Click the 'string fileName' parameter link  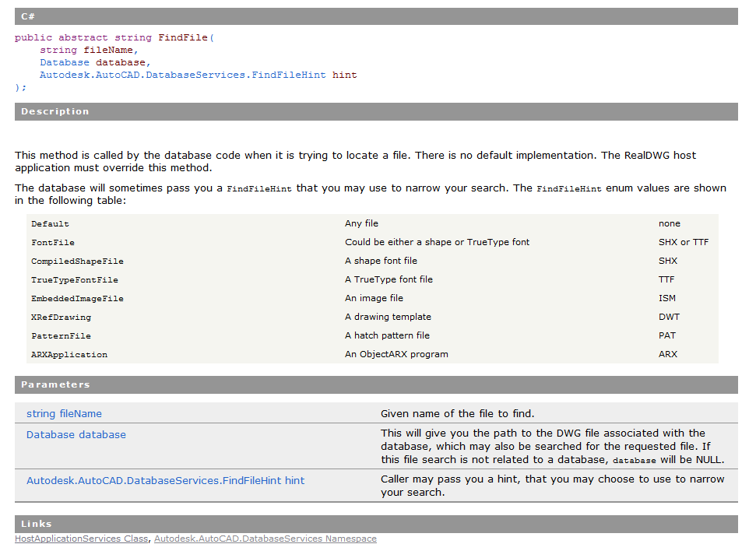point(64,413)
